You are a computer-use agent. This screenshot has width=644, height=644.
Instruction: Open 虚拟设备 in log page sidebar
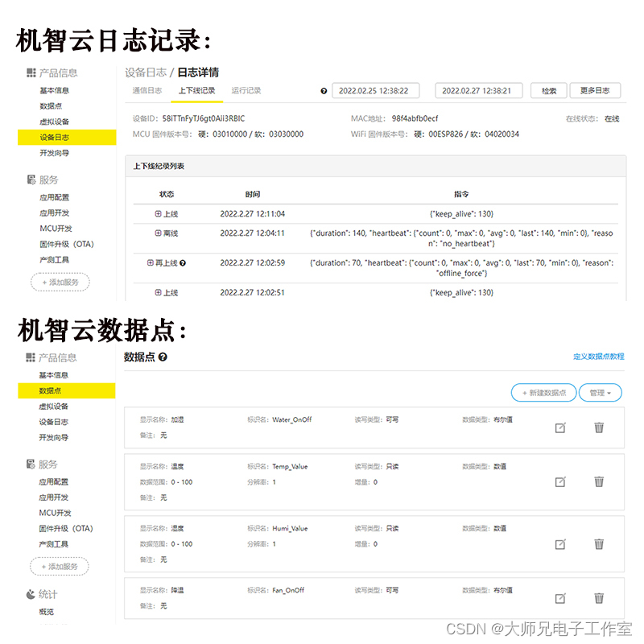point(54,122)
